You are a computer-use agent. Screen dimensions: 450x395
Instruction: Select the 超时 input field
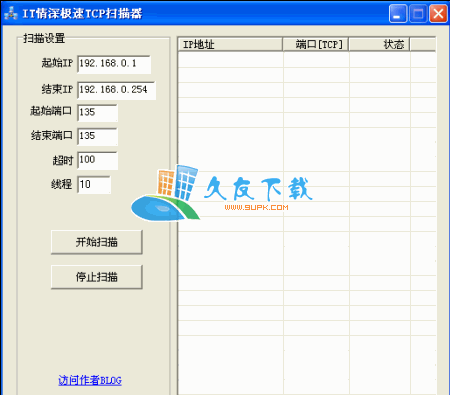click(97, 160)
